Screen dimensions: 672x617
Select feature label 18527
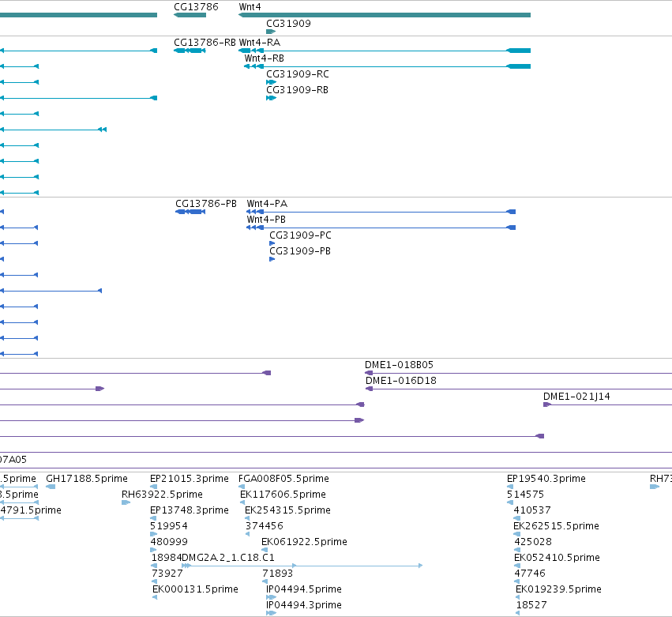point(532,605)
